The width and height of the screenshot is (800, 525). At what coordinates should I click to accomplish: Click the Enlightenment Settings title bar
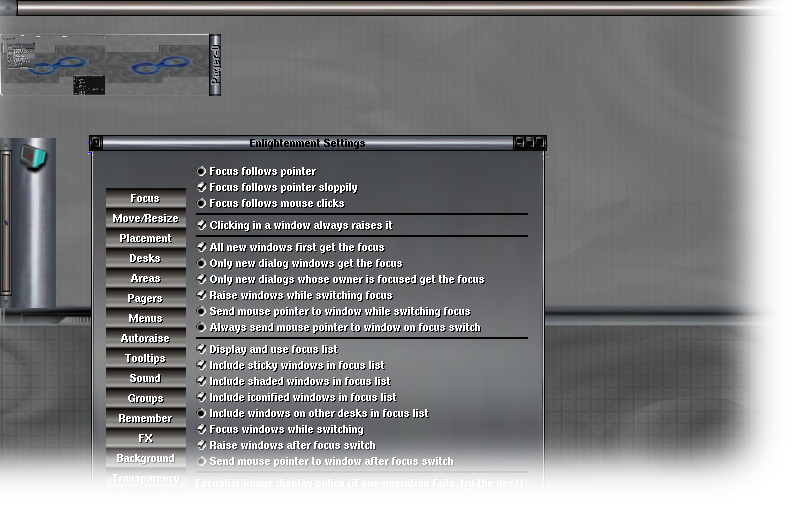click(x=307, y=143)
